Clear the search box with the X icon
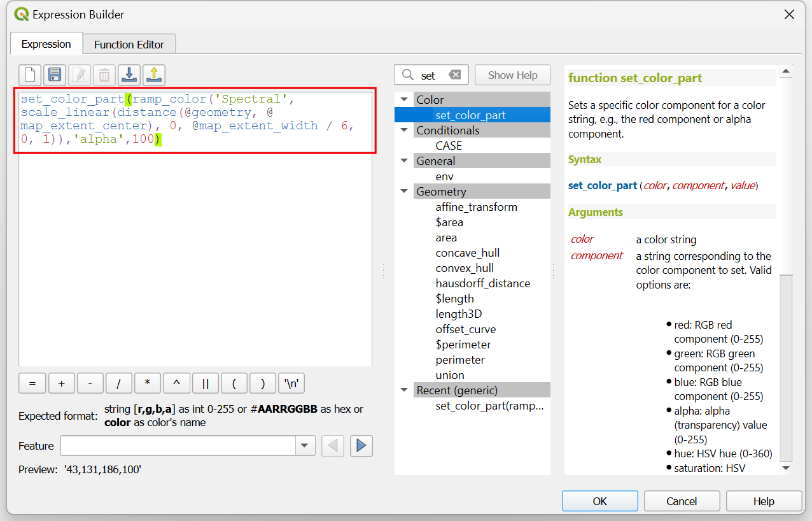Viewport: 812px width, 521px height. coord(454,75)
